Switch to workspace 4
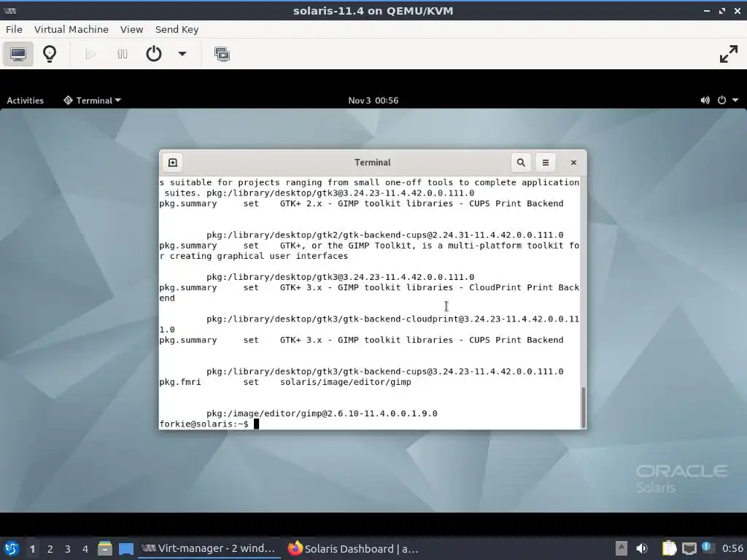747x560 pixels. 85,549
